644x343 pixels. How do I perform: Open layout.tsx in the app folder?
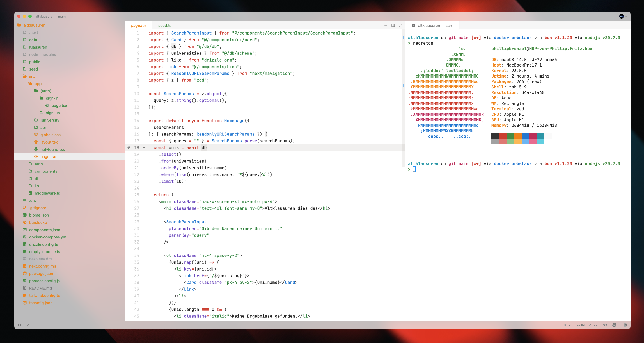(70, 142)
